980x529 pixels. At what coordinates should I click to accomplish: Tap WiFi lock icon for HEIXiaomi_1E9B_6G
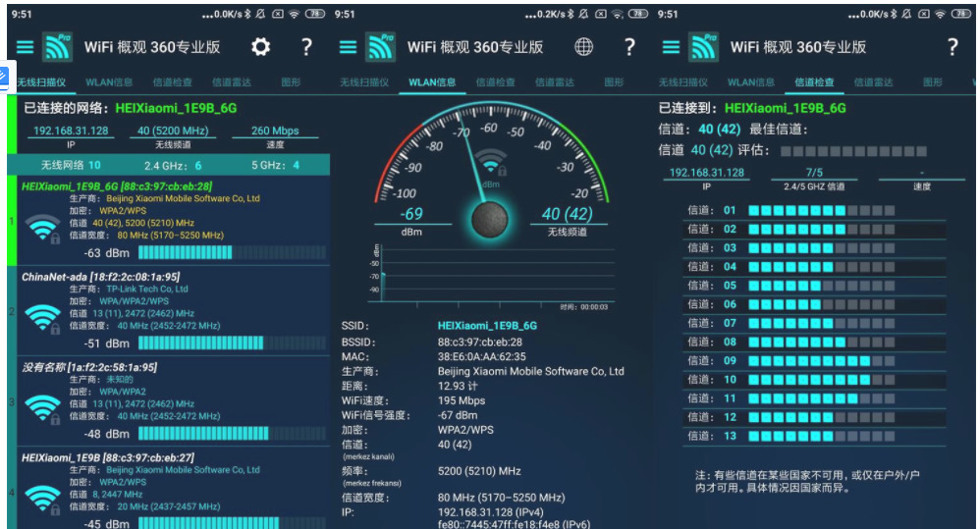42,229
